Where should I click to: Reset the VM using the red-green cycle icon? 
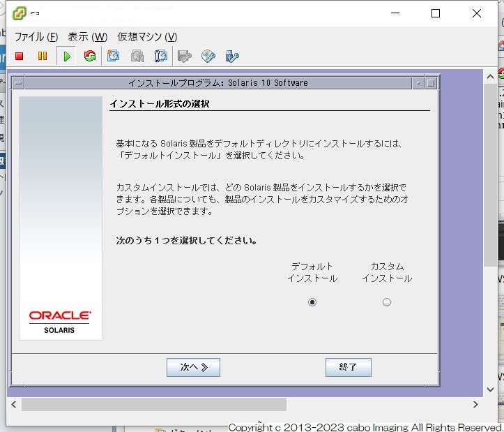[90, 56]
